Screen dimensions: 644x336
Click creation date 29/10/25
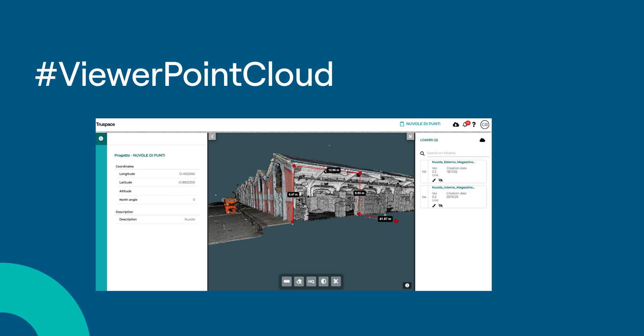452,197
